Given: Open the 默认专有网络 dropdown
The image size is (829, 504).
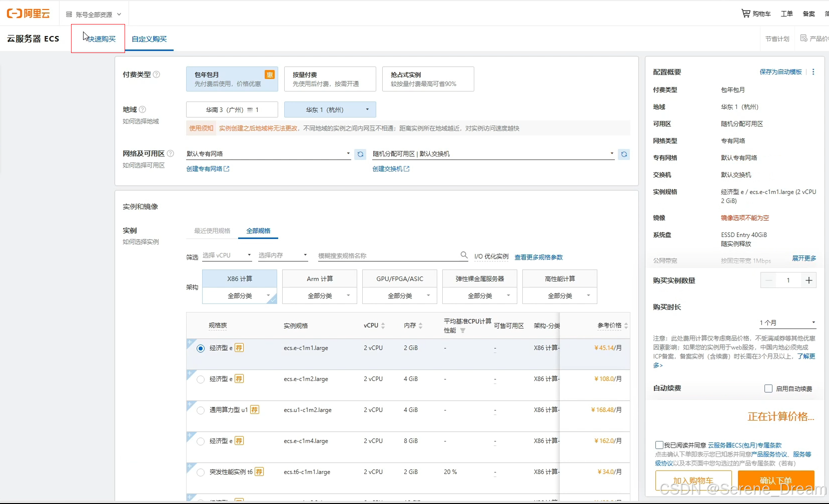Looking at the screenshot, I should 269,154.
